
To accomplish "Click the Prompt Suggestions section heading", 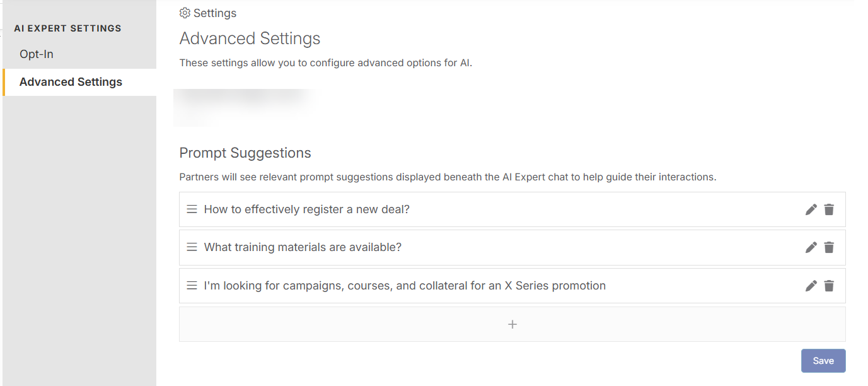I will click(x=245, y=153).
